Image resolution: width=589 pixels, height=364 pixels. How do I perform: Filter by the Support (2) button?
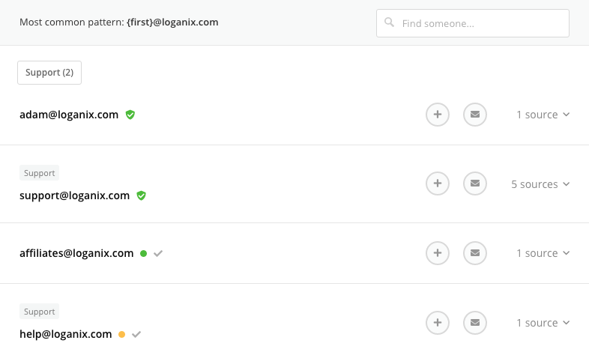pyautogui.click(x=49, y=73)
